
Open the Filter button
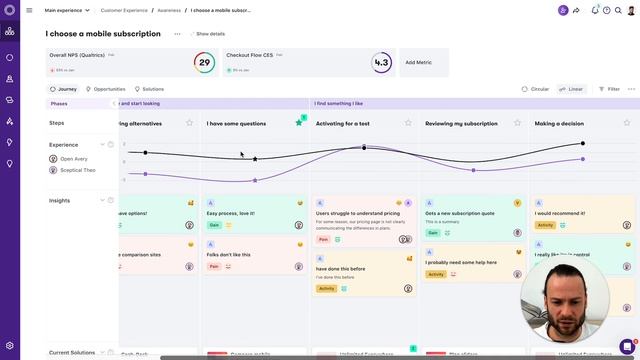pos(609,89)
